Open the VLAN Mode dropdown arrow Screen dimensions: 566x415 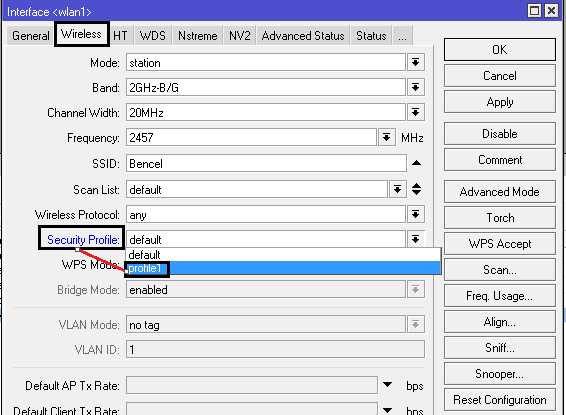415,324
